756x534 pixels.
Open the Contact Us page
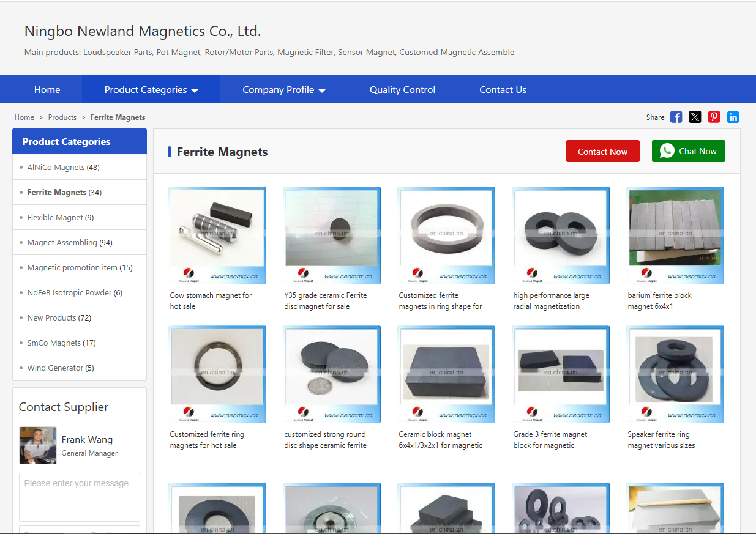503,89
